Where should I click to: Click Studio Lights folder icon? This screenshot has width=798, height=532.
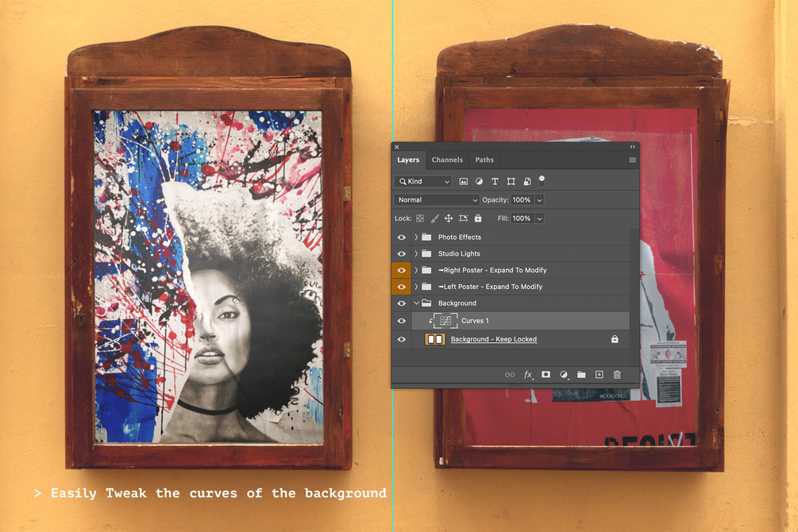[426, 253]
